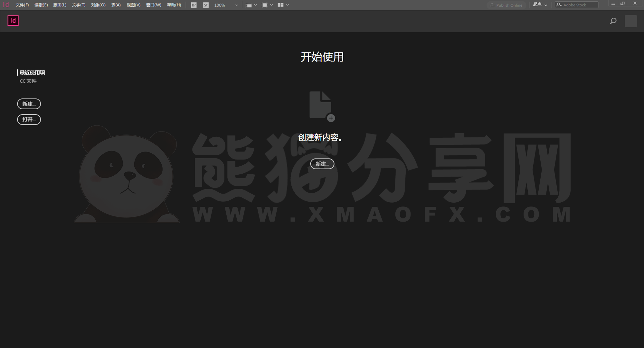The image size is (644, 348).
Task: Click the 新建... button in sidebar
Action: [29, 104]
